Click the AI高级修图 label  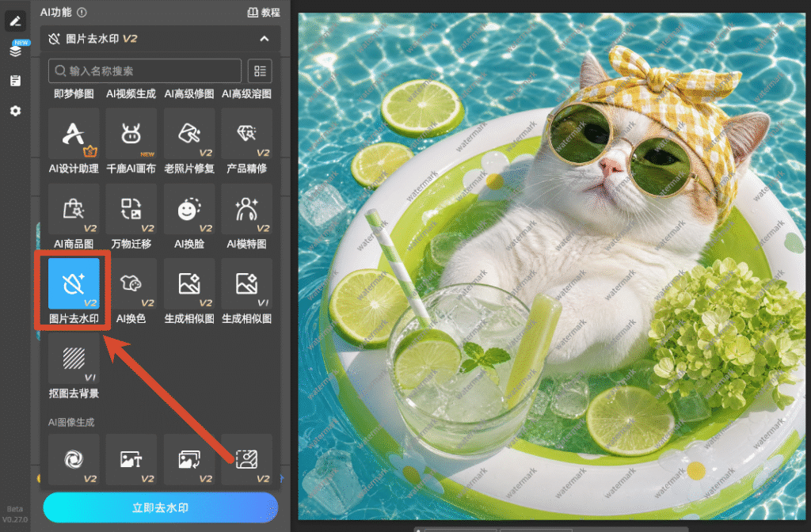189,94
